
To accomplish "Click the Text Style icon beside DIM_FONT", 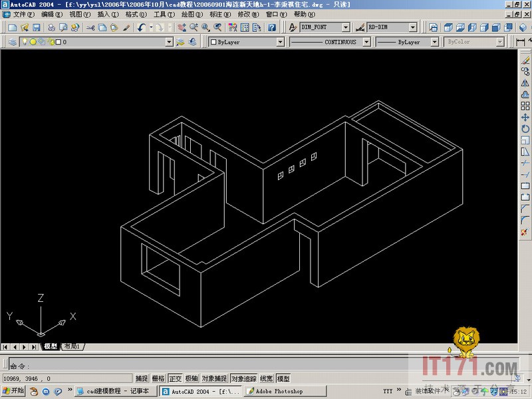I will coord(293,27).
